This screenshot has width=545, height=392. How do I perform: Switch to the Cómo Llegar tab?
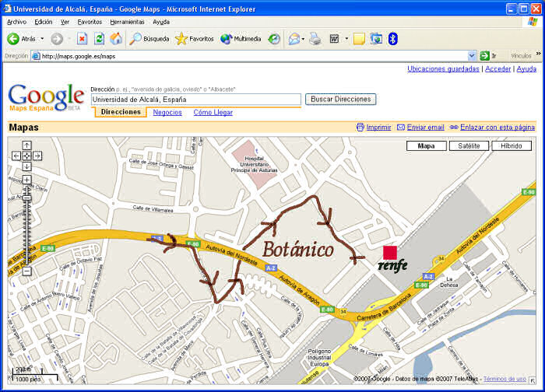pyautogui.click(x=213, y=113)
